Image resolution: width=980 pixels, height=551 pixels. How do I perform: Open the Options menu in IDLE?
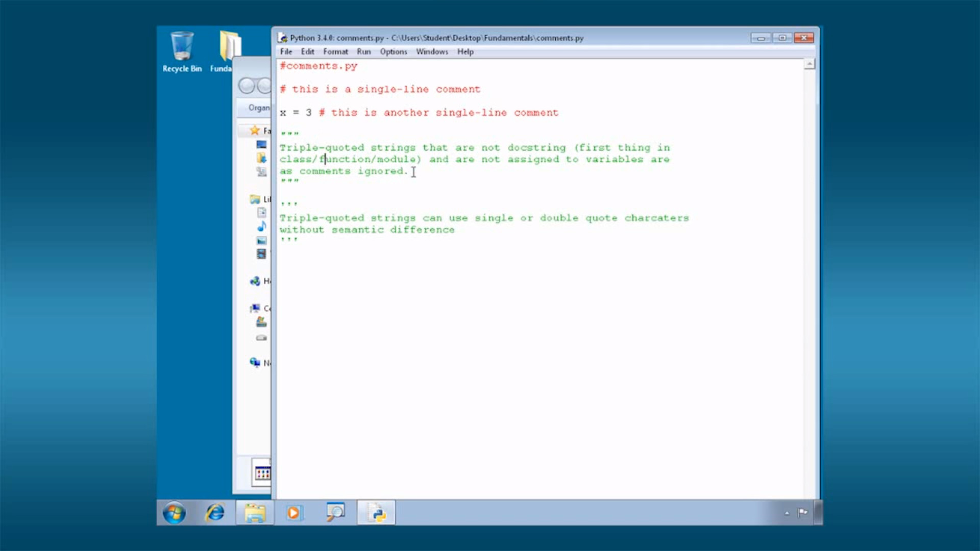coord(393,52)
